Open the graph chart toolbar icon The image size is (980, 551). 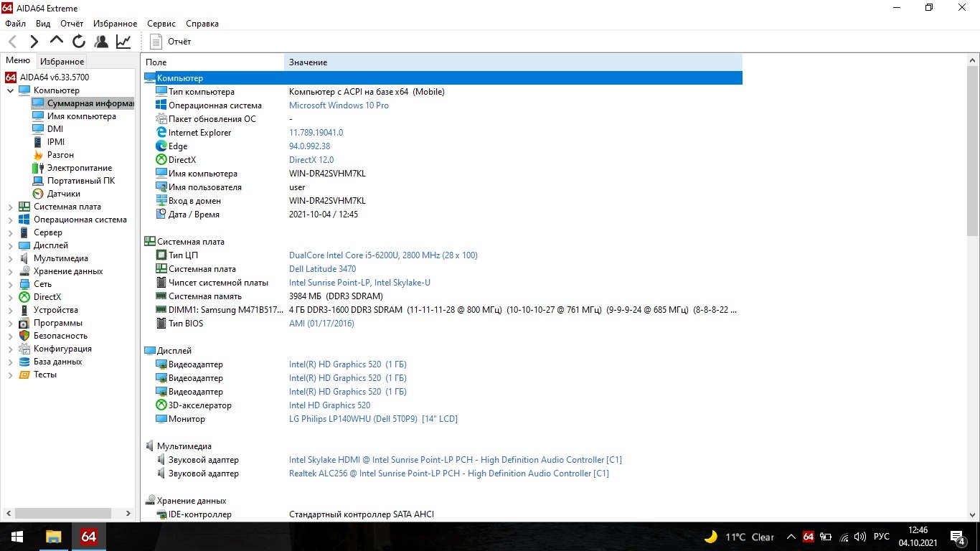123,42
